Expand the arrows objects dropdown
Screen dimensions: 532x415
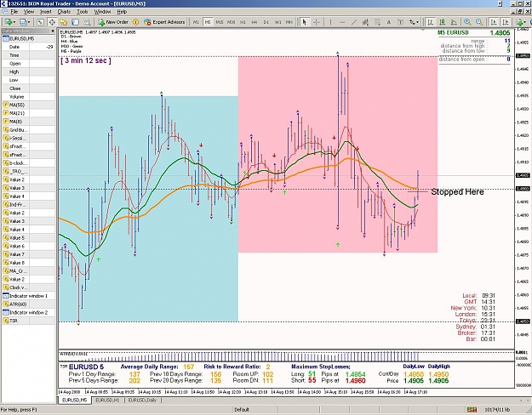418,22
